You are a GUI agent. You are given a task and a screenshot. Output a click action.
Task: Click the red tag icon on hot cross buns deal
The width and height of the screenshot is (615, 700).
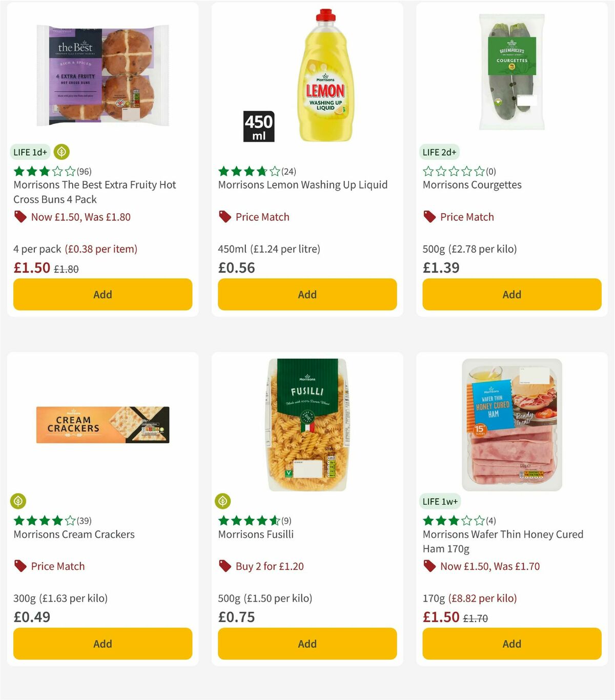coord(20,217)
